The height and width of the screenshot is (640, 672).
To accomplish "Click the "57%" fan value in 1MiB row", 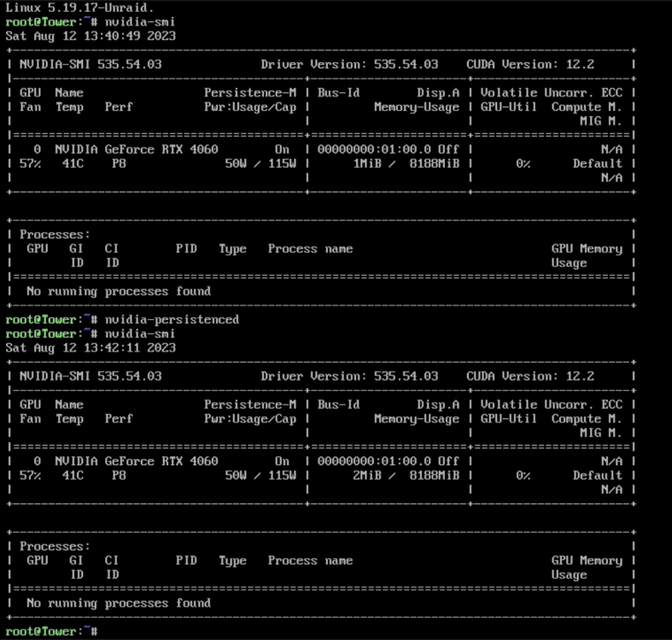I will 30,164.
